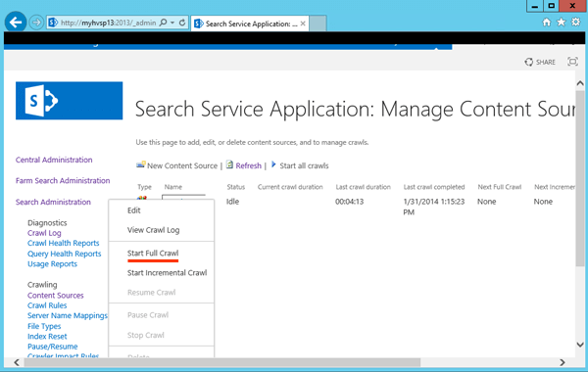Open browser Tools gear icon
The width and height of the screenshot is (588, 372).
575,23
